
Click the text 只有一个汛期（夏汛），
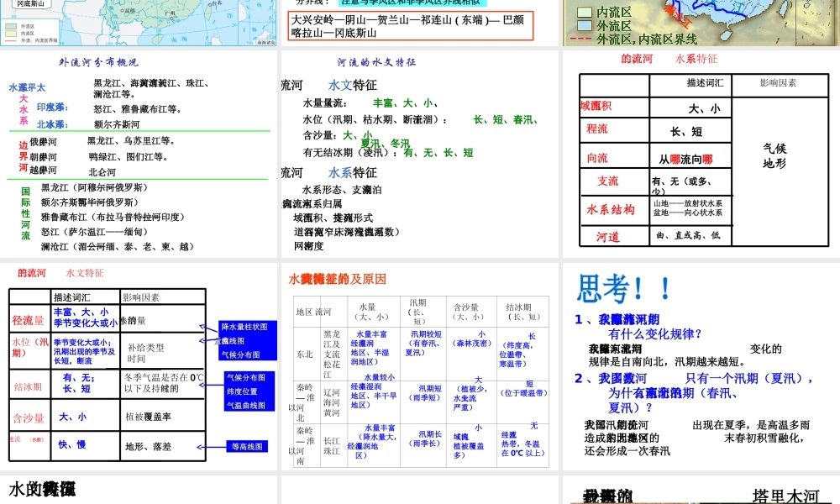pyautogui.click(x=750, y=378)
